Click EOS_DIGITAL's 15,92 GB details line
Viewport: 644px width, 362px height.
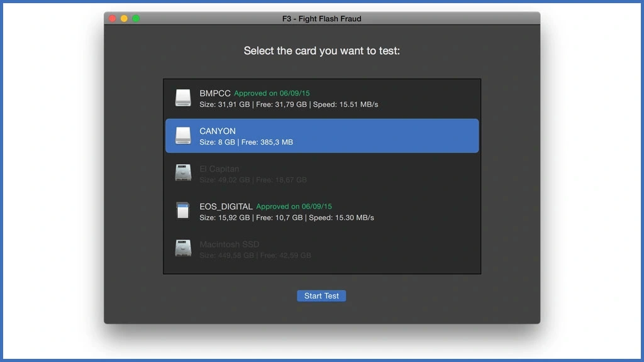pos(286,217)
